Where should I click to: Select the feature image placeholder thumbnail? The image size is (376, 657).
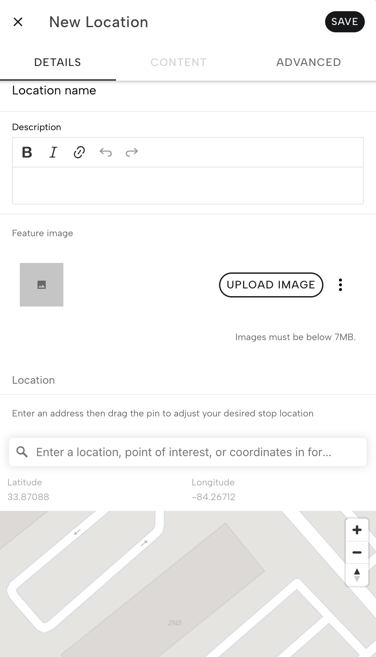[41, 285]
